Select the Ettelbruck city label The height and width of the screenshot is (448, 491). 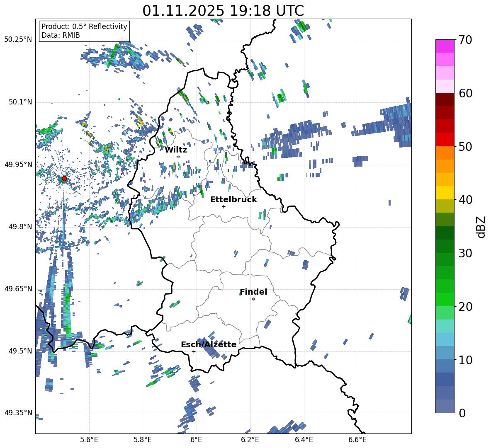(233, 200)
